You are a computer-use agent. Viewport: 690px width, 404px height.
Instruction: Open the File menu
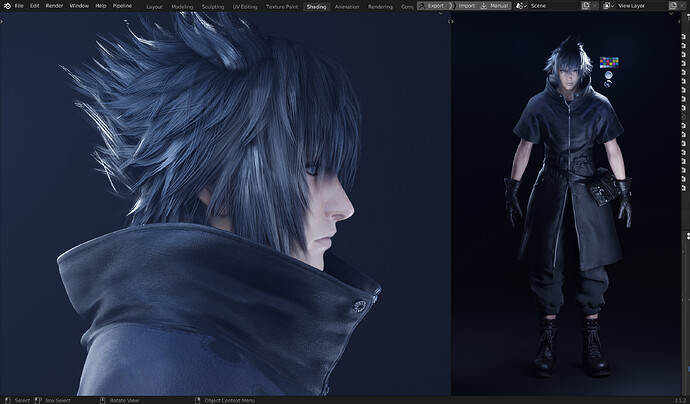coord(19,6)
